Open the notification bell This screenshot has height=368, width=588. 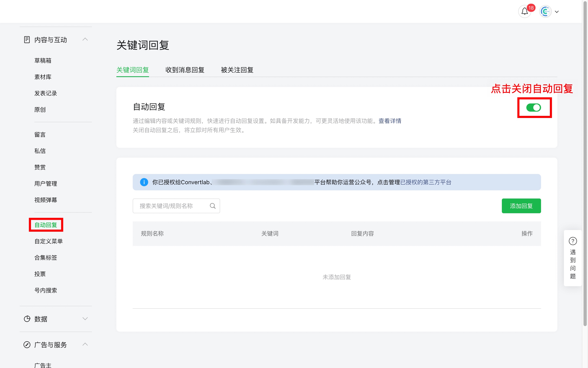[x=525, y=11]
